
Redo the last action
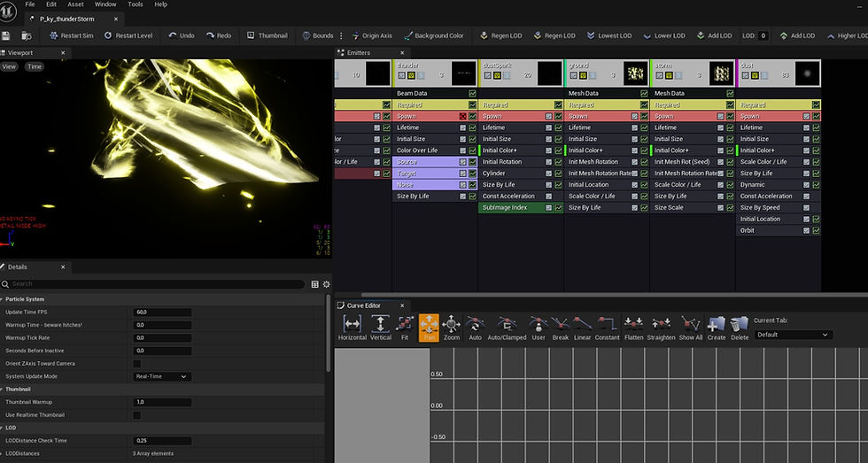pos(219,35)
